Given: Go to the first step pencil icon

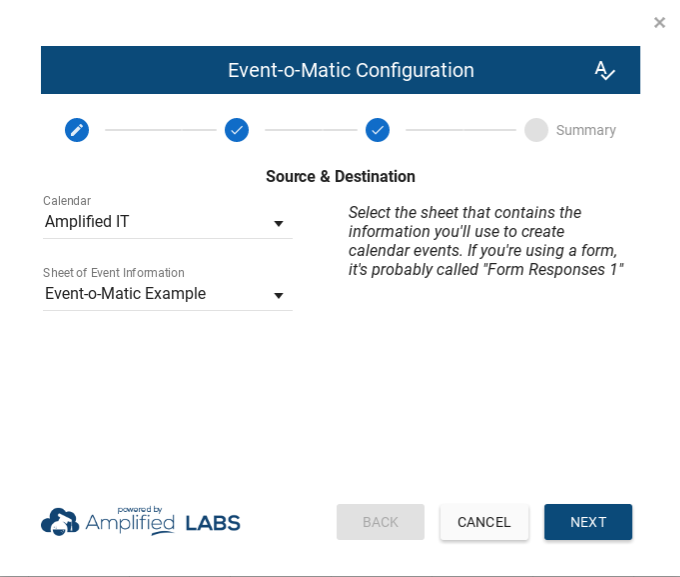Looking at the screenshot, I should tap(77, 130).
